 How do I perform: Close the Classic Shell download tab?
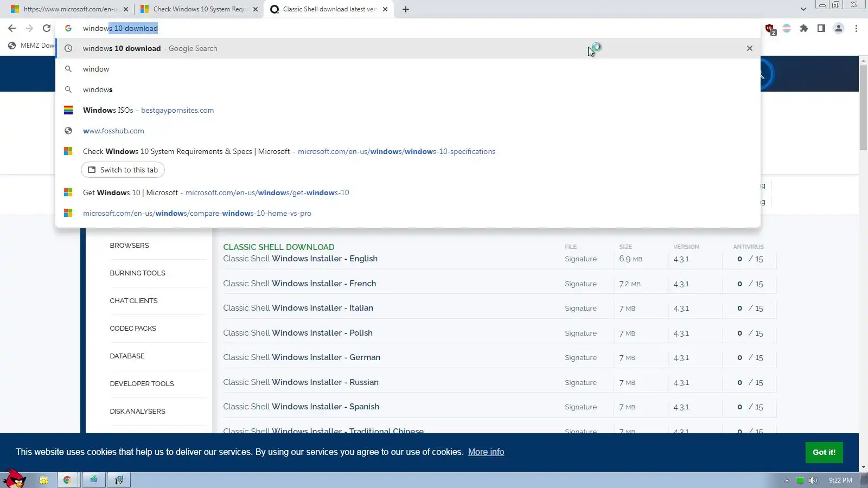pyautogui.click(x=385, y=9)
